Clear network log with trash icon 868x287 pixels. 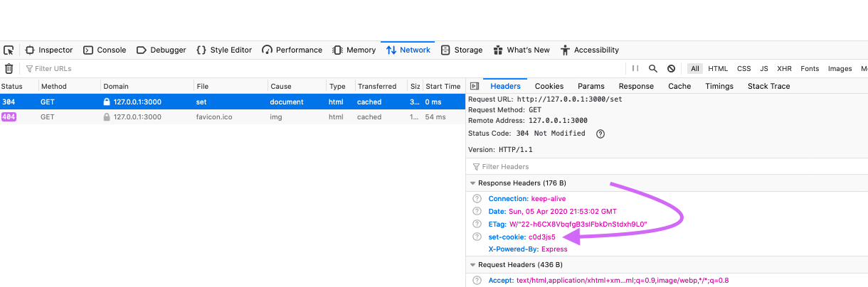tap(9, 69)
